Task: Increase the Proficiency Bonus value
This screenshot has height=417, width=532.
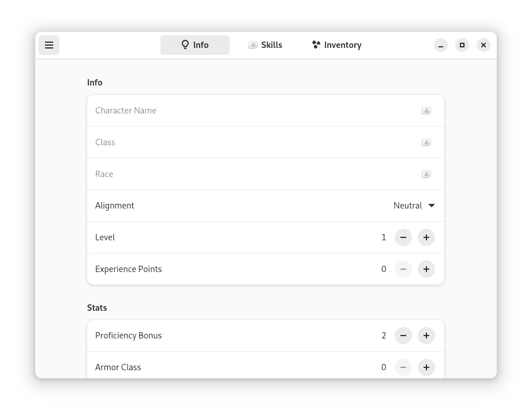Action: click(426, 336)
